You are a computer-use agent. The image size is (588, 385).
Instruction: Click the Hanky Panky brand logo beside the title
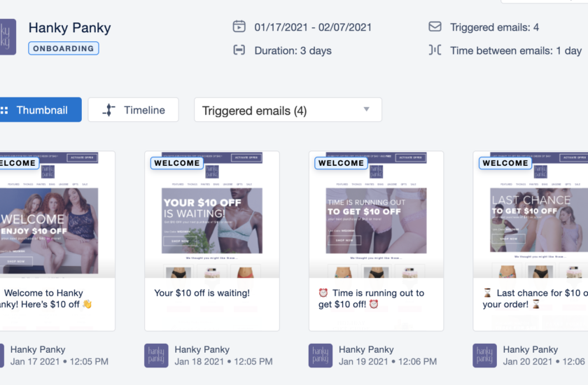(8, 37)
